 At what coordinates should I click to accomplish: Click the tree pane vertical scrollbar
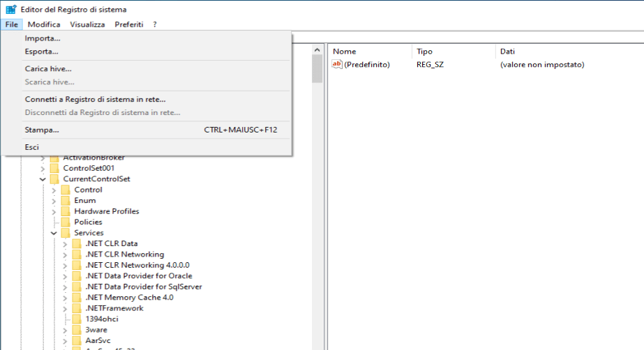pyautogui.click(x=317, y=209)
